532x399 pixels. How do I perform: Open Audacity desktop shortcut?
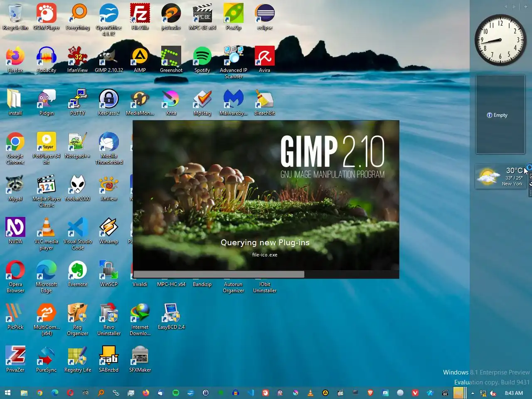coord(47,60)
